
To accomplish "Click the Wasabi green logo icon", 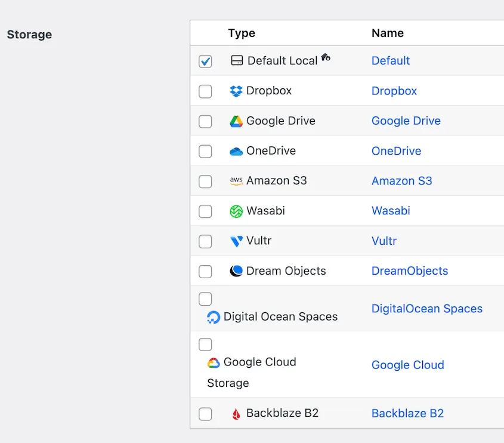I will coord(236,211).
